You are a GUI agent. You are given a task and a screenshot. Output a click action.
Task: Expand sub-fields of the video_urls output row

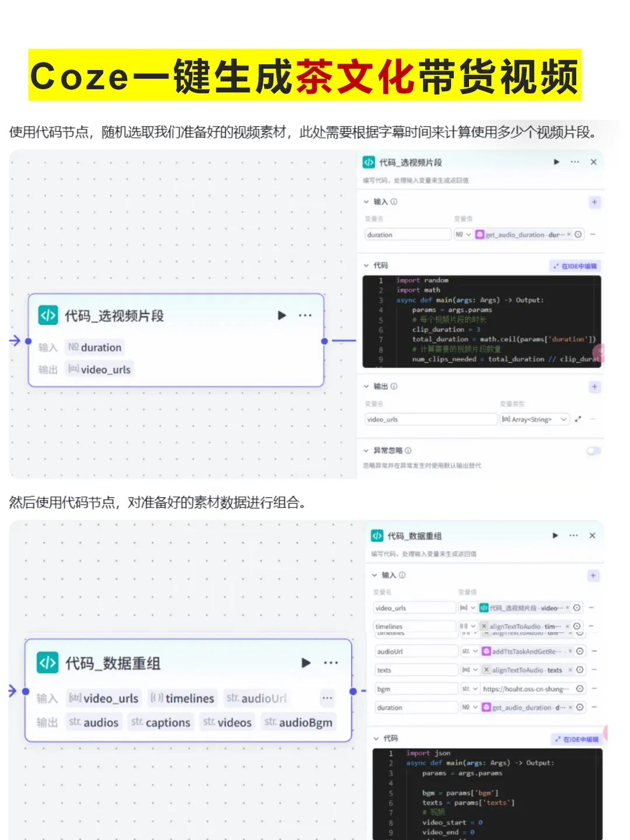coord(578,419)
